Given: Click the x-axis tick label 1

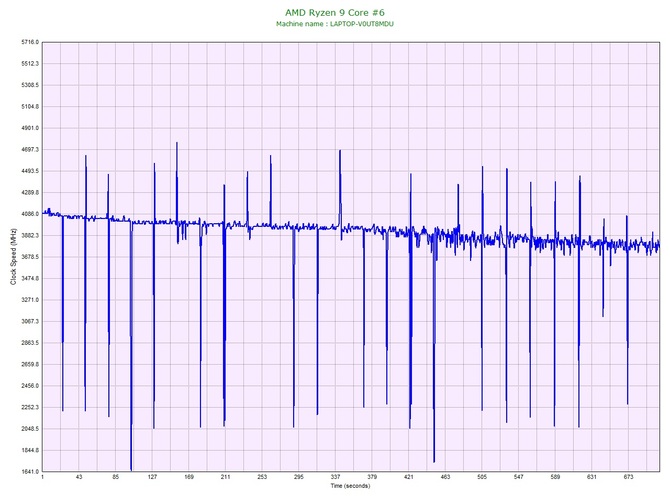Looking at the screenshot, I should pyautogui.click(x=42, y=477).
